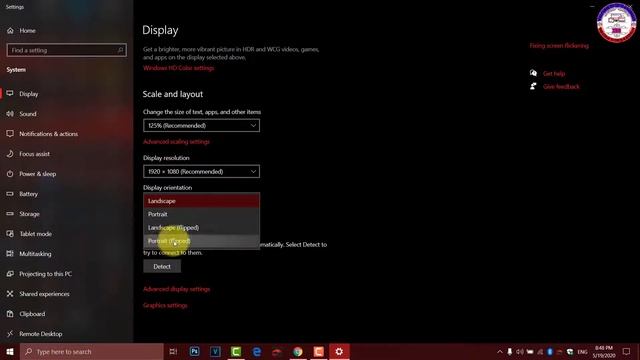Focus the Find a setting search box
Image resolution: width=640 pixels, height=360 pixels.
click(x=67, y=50)
